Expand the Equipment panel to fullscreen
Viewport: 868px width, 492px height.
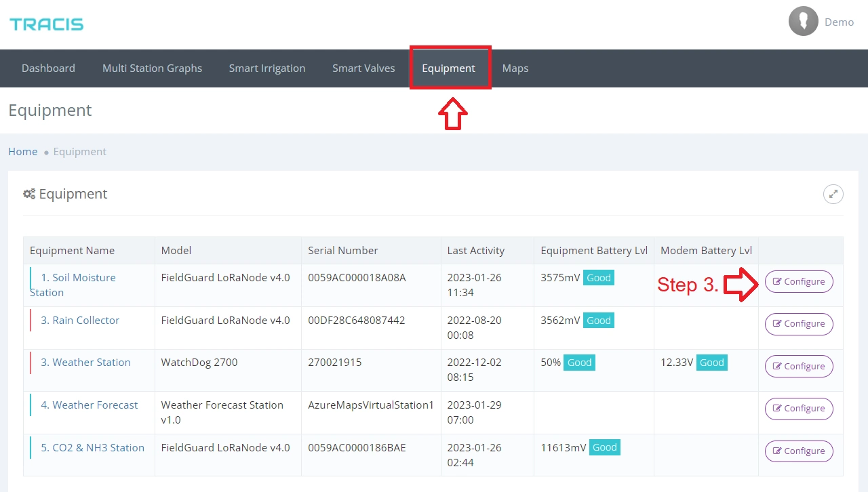[833, 194]
